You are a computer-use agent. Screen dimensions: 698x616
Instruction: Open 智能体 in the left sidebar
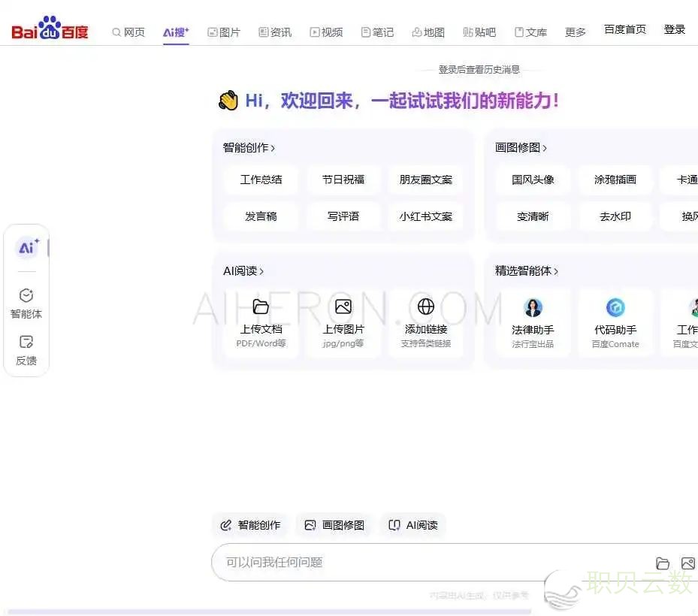coord(26,303)
